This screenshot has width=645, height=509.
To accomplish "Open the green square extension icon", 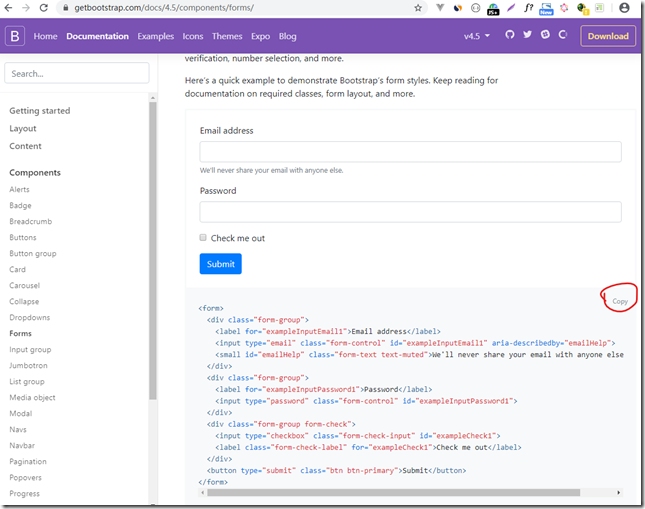I will tap(599, 8).
